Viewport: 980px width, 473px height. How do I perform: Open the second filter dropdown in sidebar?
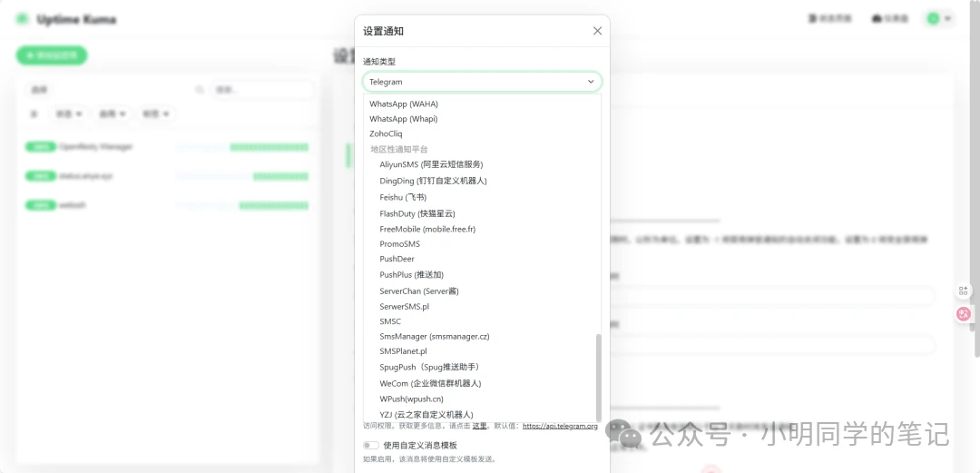[113, 113]
